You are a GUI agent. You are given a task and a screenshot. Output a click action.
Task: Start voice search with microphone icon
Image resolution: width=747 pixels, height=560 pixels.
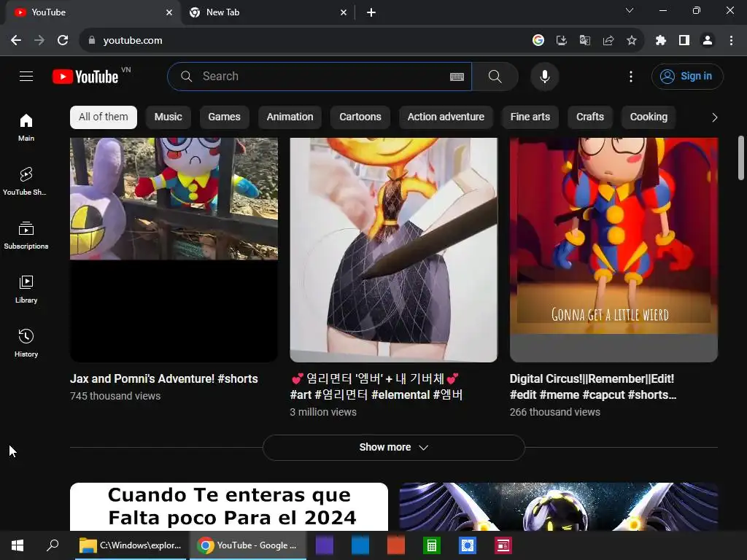(x=544, y=76)
